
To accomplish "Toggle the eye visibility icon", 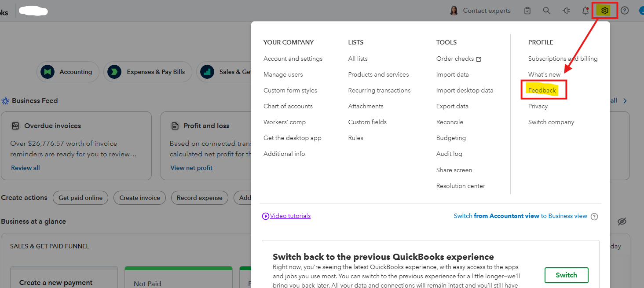I will click(x=622, y=222).
